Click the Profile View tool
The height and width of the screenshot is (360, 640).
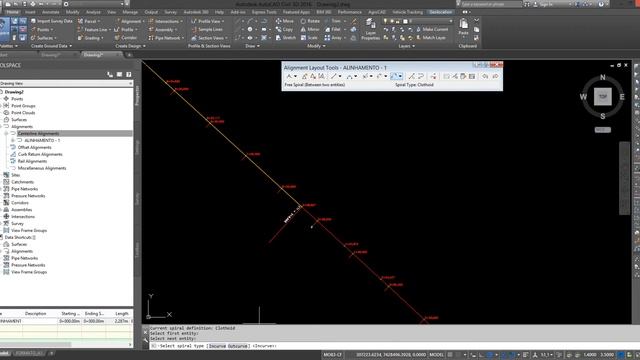208,21
